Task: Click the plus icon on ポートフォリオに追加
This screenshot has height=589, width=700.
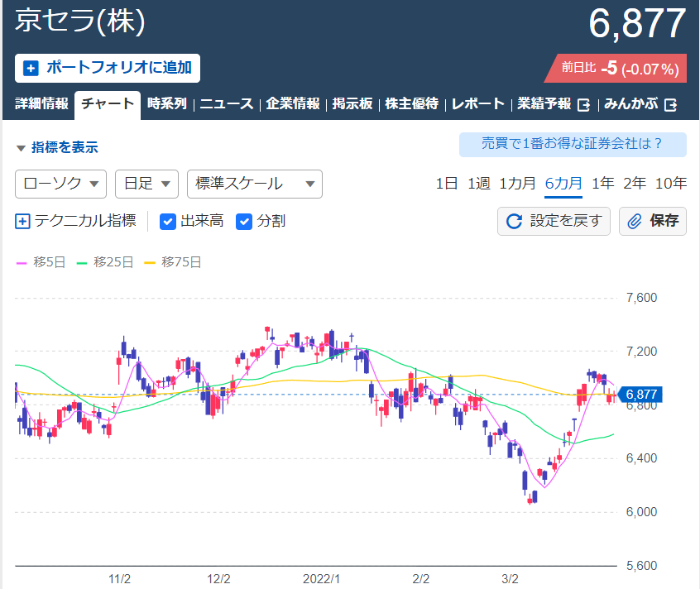Action: click(x=31, y=69)
